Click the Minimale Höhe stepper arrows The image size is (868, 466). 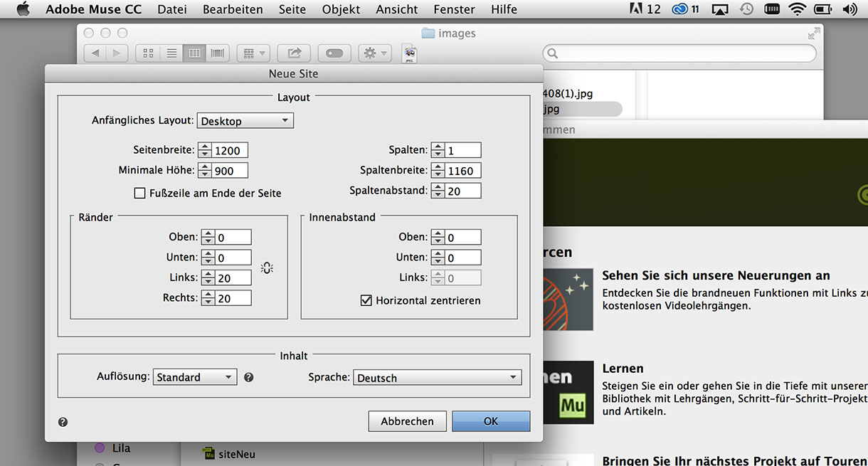pos(205,170)
